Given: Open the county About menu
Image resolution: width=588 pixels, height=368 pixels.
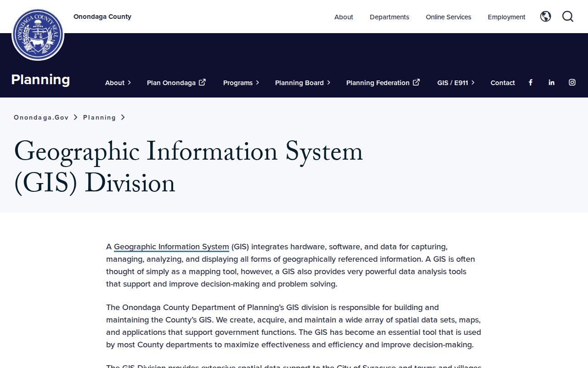Looking at the screenshot, I should 344,17.
